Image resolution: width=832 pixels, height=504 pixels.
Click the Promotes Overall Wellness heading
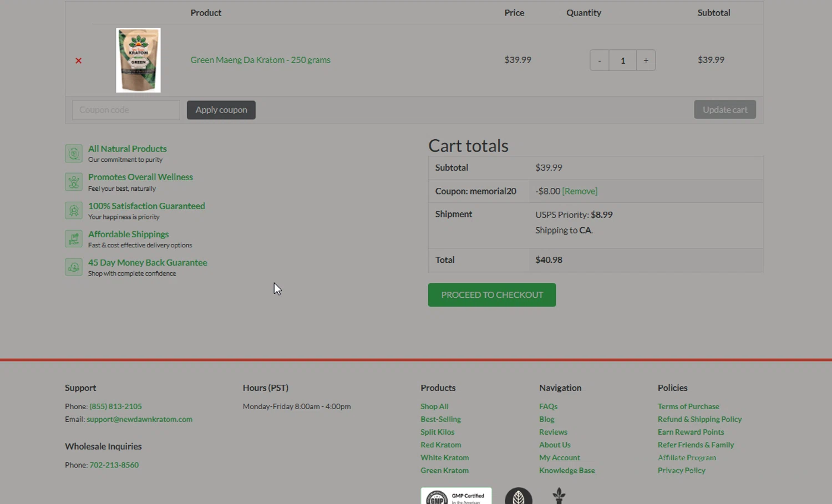pyautogui.click(x=140, y=177)
